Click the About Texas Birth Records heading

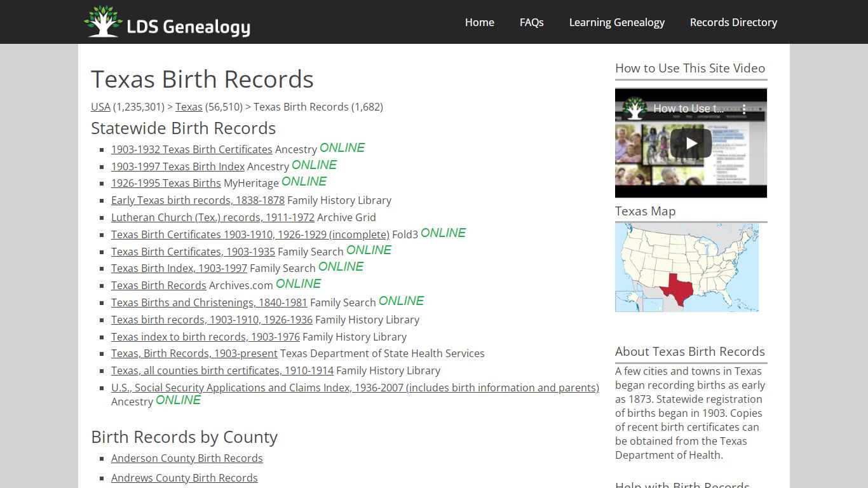[690, 351]
